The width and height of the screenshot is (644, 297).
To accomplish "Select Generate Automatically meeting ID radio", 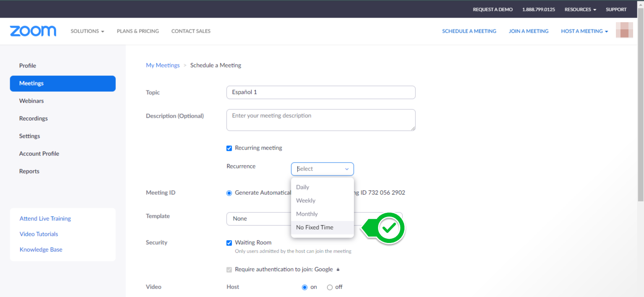I will point(229,193).
